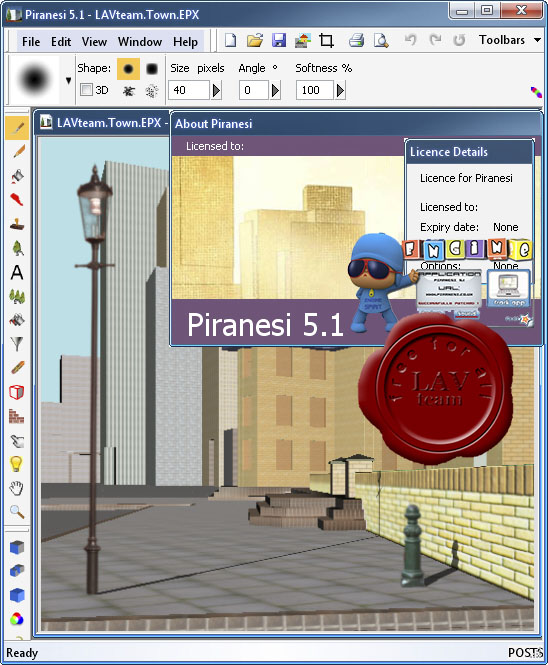Select the square brush shape
The width and height of the screenshot is (548, 665).
point(152,69)
